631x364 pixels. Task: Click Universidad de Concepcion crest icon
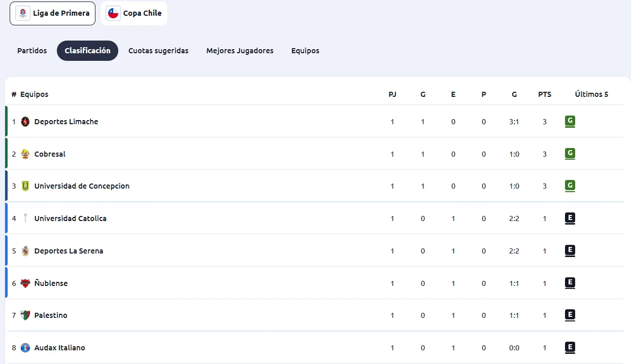click(x=25, y=186)
